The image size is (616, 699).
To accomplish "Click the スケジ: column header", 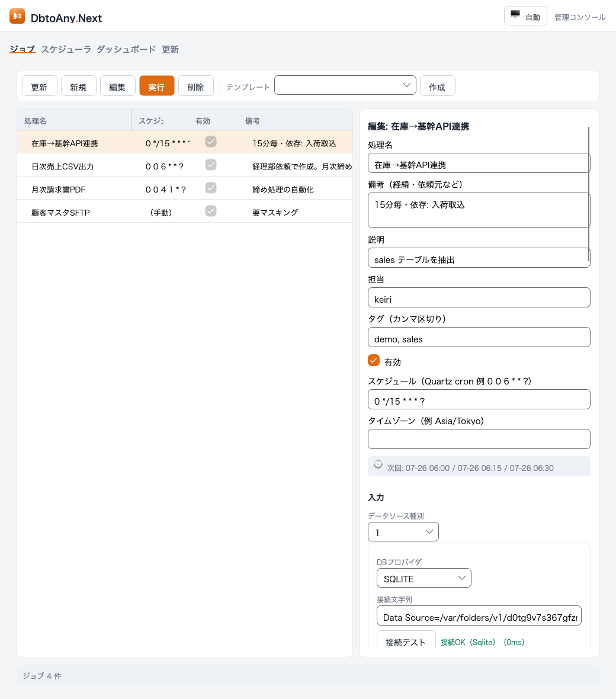I will 159,120.
